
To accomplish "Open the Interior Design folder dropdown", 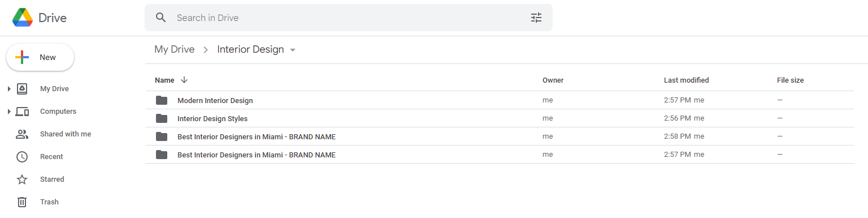I will pos(293,50).
